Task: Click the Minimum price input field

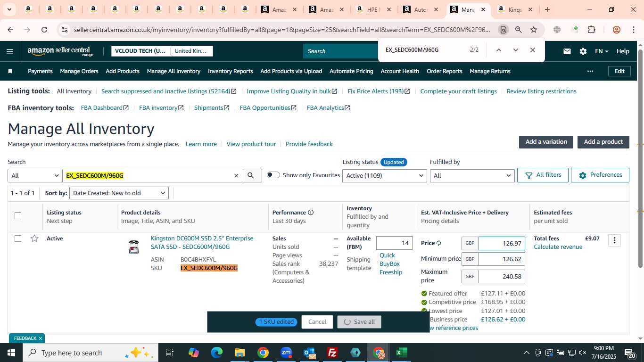Action: point(502,259)
